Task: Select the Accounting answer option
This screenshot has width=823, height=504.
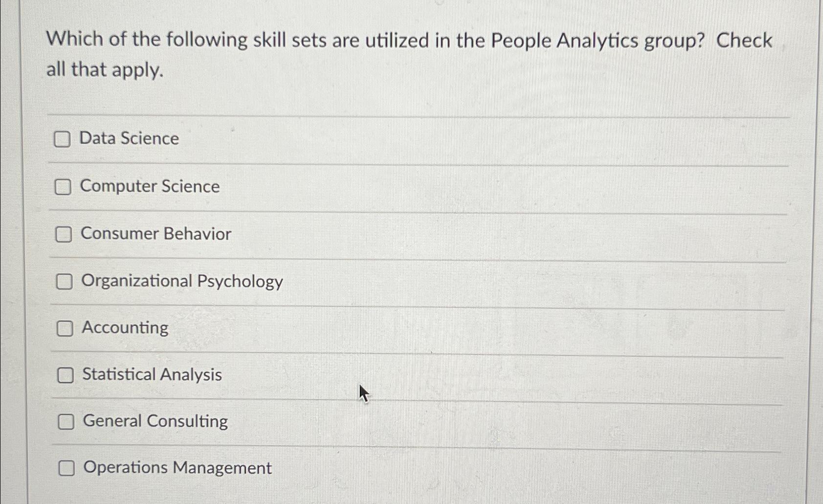Action: [x=124, y=328]
